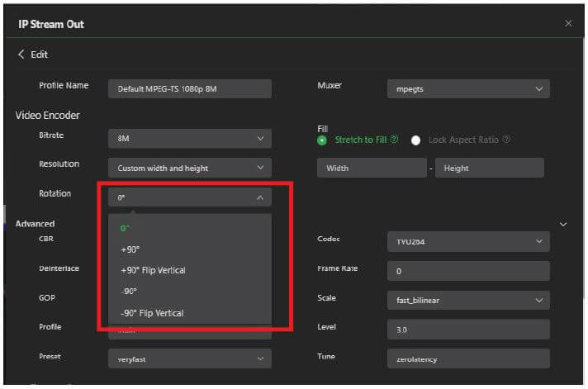Choose 0° rotation option
Screen dimensions: 588x389
coord(190,228)
